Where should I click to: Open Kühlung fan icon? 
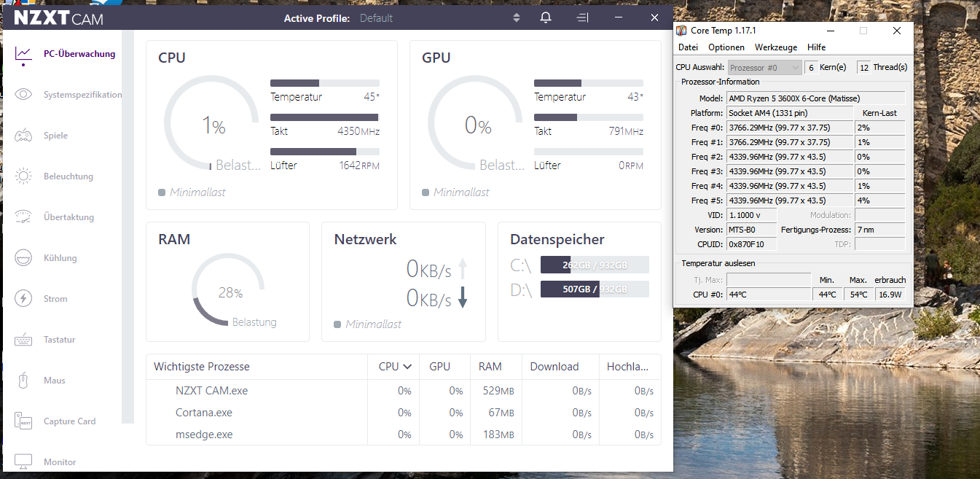[x=23, y=258]
